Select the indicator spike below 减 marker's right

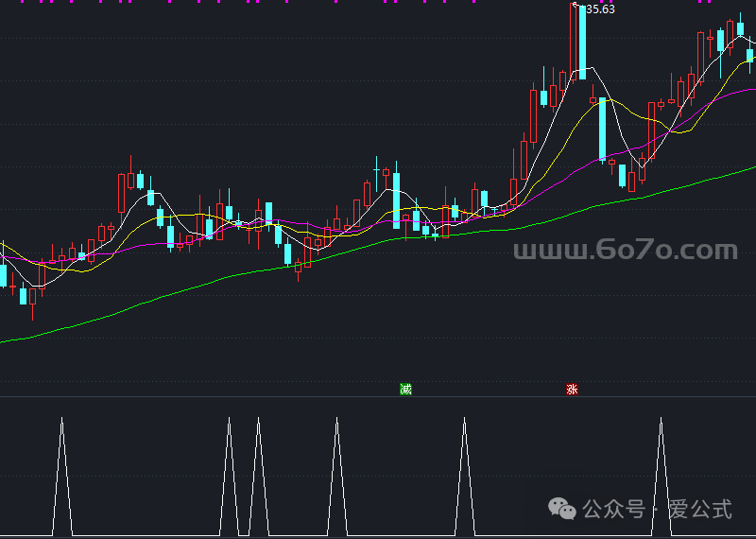[464, 473]
